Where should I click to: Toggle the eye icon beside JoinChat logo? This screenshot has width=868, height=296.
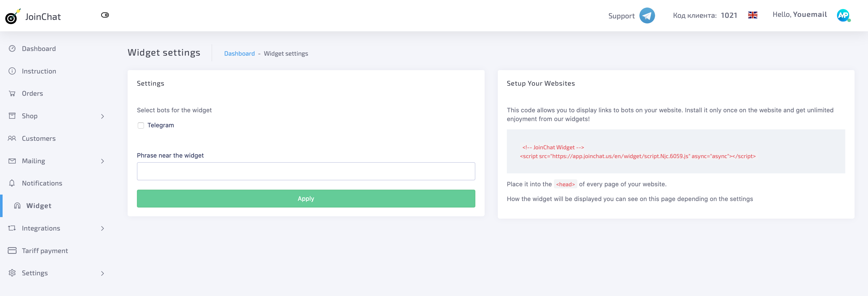point(105,15)
